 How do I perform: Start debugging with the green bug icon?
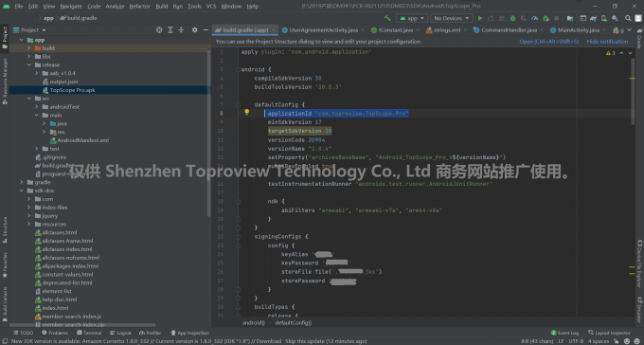pyautogui.click(x=512, y=18)
